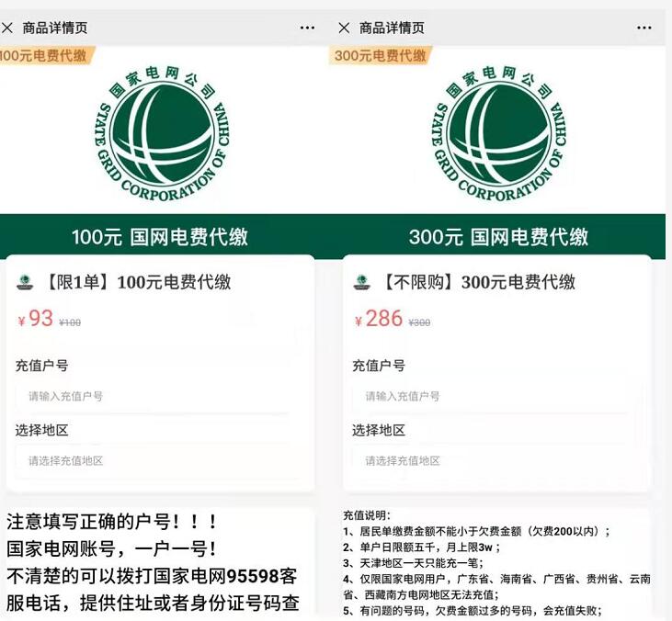Tap the struck-through ¥300 original price
The width and height of the screenshot is (672, 621).
(x=419, y=322)
